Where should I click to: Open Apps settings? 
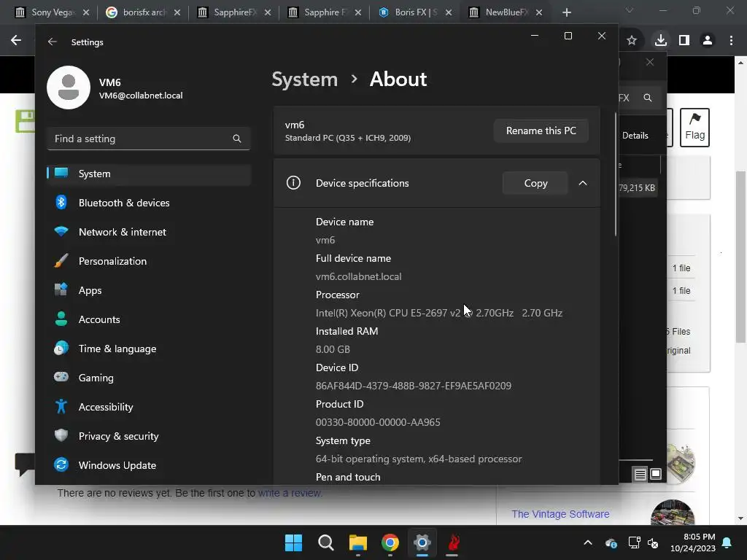pyautogui.click(x=149, y=290)
